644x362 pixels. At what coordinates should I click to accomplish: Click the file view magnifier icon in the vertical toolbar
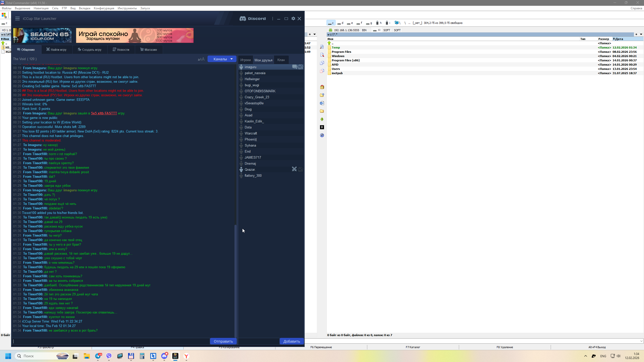[322, 47]
